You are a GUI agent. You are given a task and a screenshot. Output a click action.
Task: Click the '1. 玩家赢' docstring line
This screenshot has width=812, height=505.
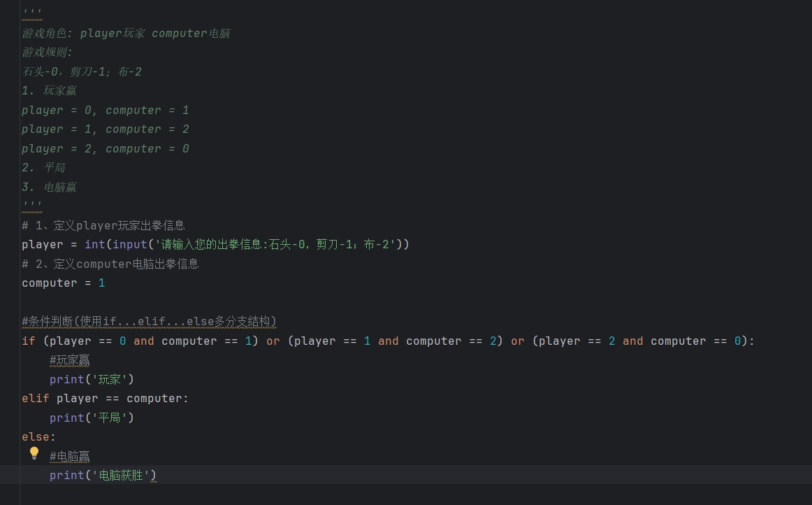coord(49,91)
